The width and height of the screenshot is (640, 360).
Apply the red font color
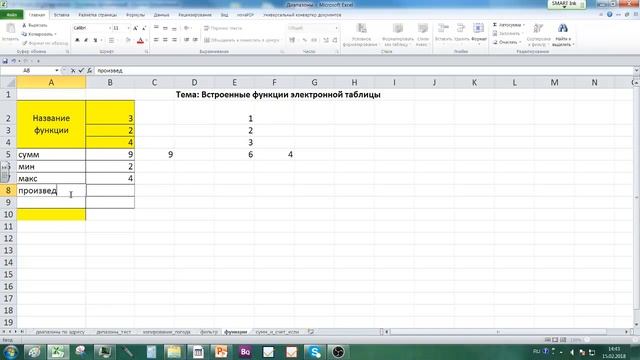coord(140,40)
